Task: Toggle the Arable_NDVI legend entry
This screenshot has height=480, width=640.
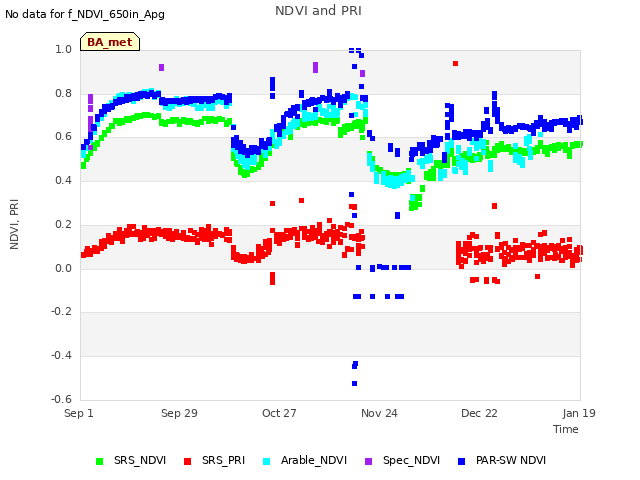Action: tap(305, 460)
